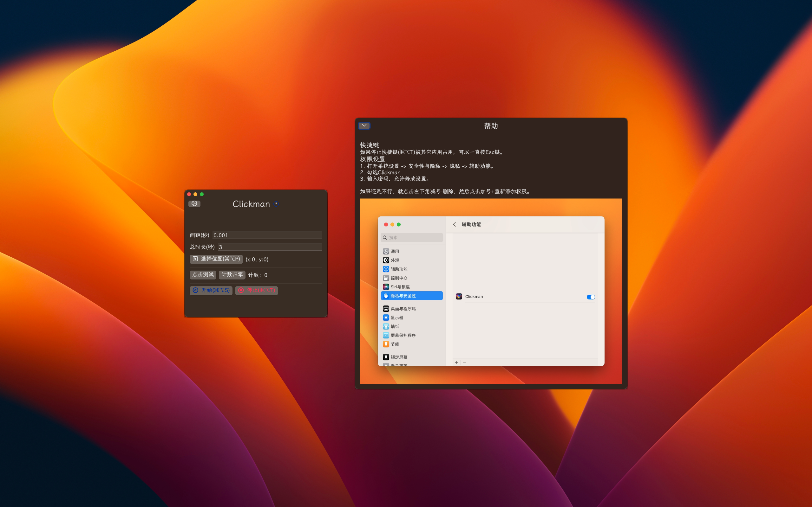Viewport: 812px width, 507px height.
Task: Click the 间距(秒) interval input field
Action: pos(267,235)
